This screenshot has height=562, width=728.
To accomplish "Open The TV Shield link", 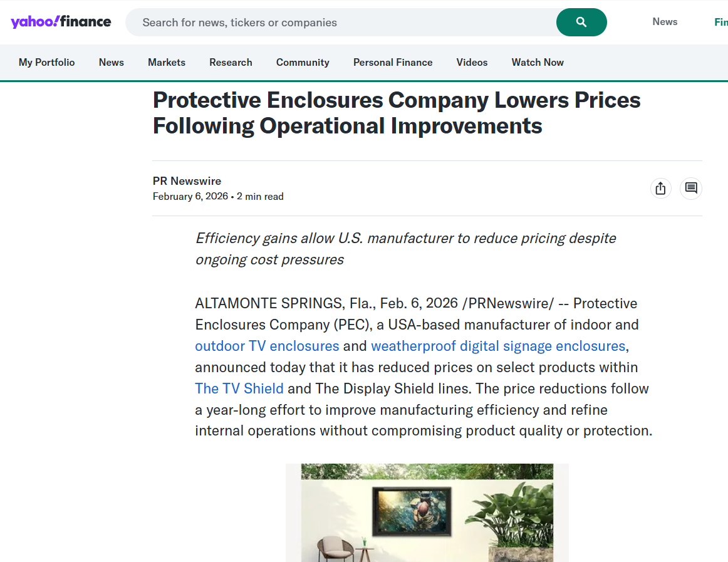I will (239, 388).
